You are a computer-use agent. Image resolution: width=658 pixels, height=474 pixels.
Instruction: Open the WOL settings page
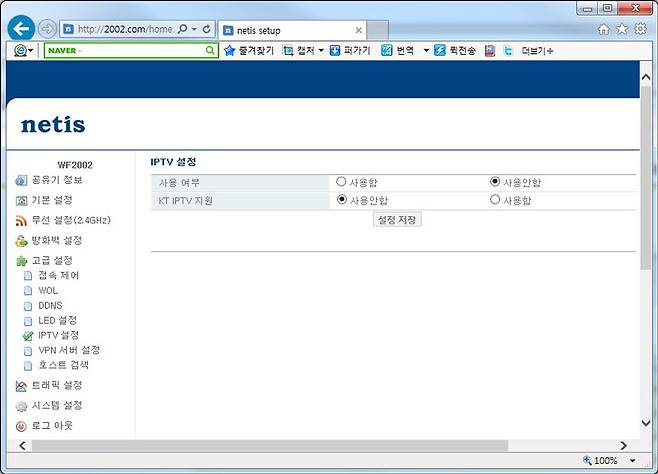click(x=48, y=291)
